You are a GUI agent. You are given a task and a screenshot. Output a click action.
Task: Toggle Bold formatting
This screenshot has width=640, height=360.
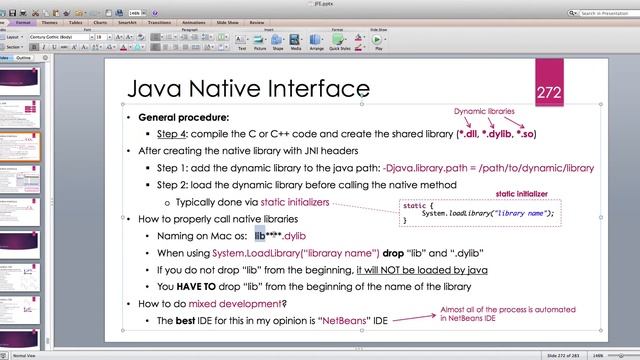point(34,47)
